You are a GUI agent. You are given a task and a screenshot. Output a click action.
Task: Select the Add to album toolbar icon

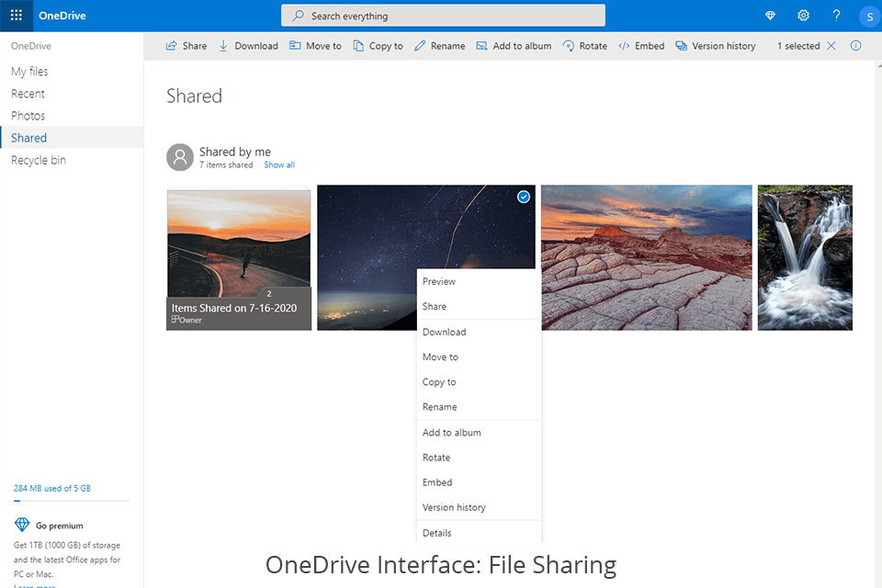pyautogui.click(x=514, y=45)
